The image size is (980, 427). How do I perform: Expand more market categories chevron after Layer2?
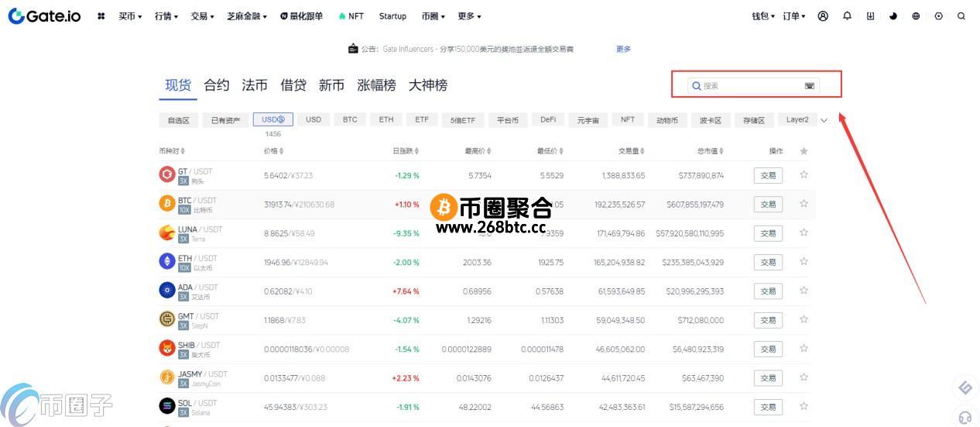(824, 120)
